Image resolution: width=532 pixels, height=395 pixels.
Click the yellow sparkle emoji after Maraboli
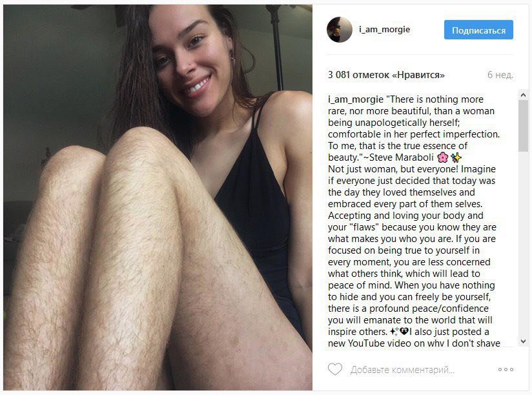tap(456, 157)
